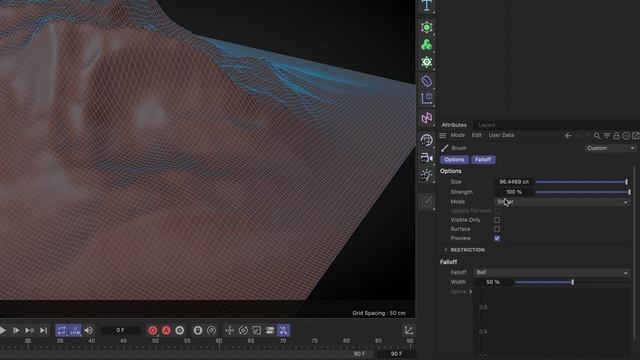Go to end of animation
640x360 pixels.
click(43, 330)
